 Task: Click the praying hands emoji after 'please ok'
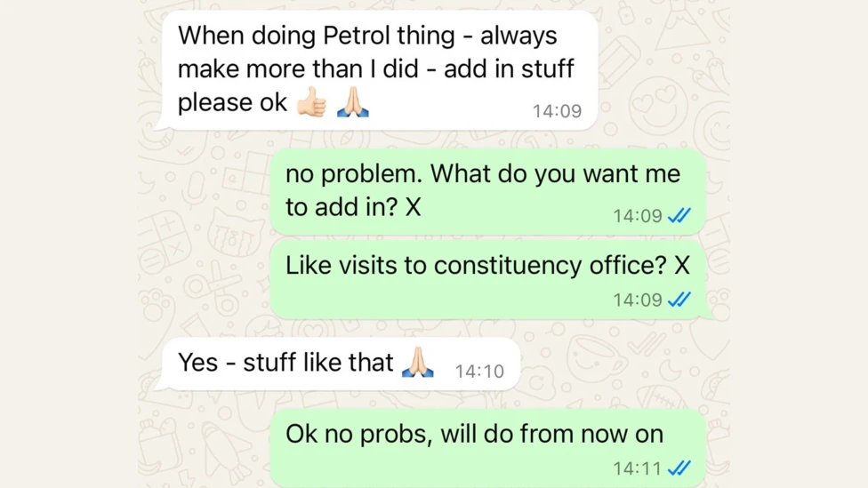coord(353,102)
